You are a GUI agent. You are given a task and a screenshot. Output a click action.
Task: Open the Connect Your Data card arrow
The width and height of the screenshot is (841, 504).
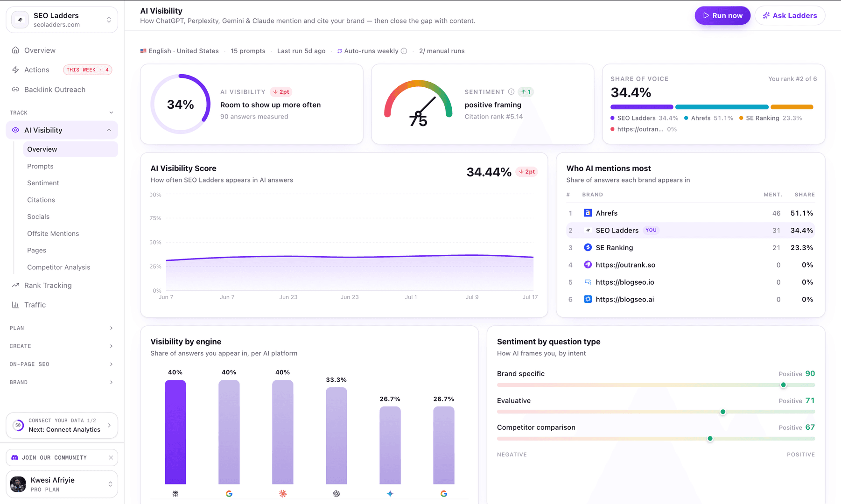[109, 425]
